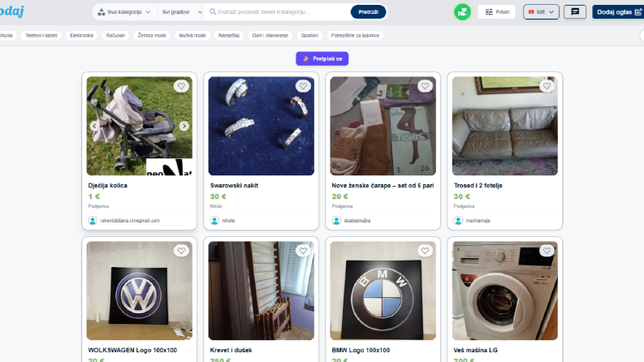This screenshot has width=644, height=362.
Task: Select the Ženska moda category tab
Action: (x=152, y=35)
